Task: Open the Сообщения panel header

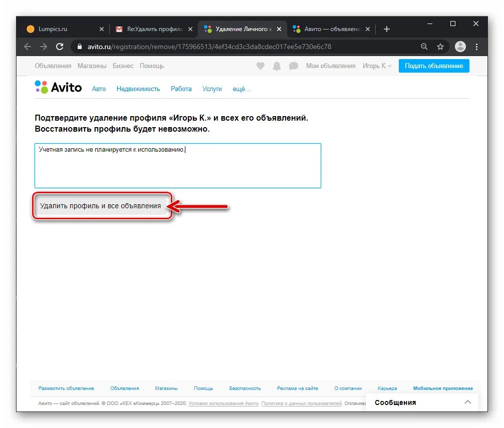Action: [422, 402]
